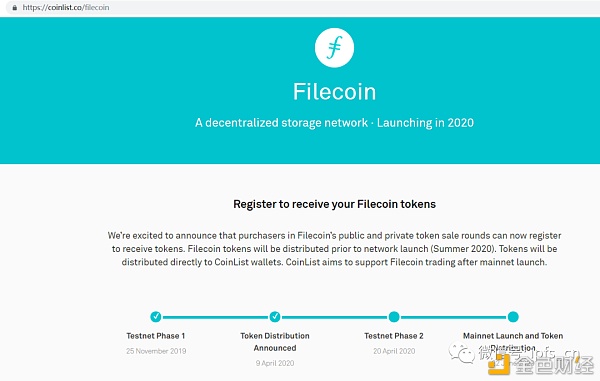Viewport: 600px width, 381px height.
Task: Click the Testnet Phase 2 label
Action: pyautogui.click(x=394, y=336)
